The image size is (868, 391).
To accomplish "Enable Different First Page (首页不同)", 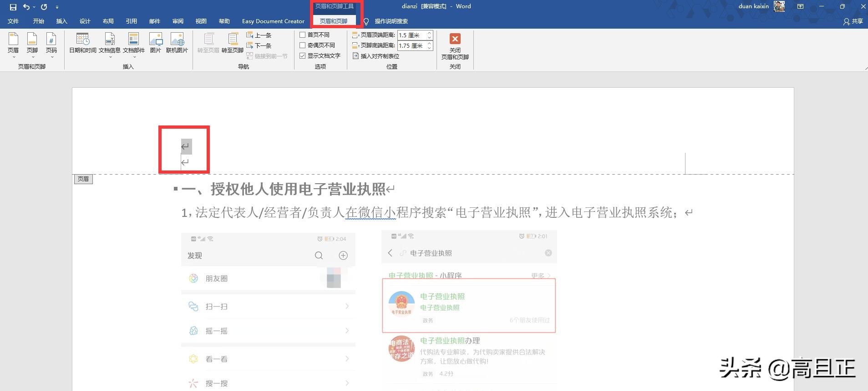I will click(x=303, y=35).
